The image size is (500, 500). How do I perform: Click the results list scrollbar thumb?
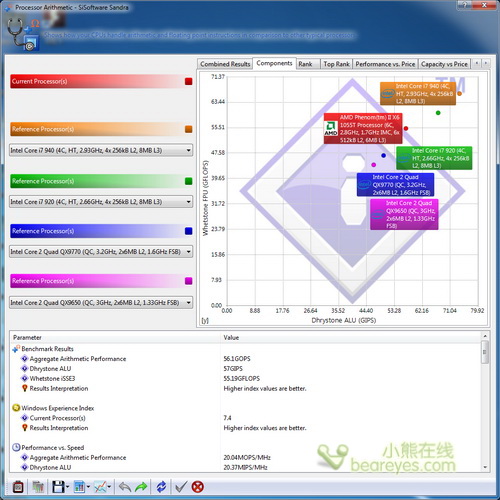click(x=485, y=352)
